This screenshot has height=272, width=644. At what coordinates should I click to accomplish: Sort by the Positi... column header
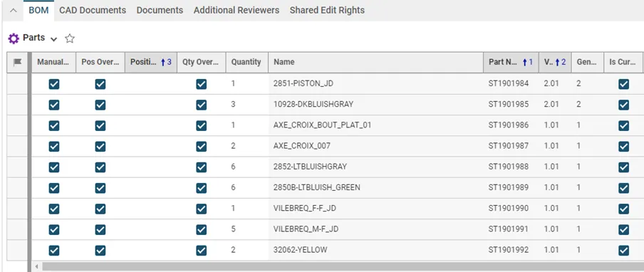click(151, 63)
